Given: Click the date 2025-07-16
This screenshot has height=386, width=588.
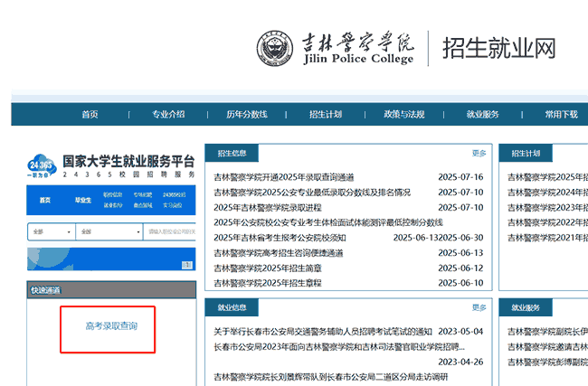Looking at the screenshot, I should point(460,177).
